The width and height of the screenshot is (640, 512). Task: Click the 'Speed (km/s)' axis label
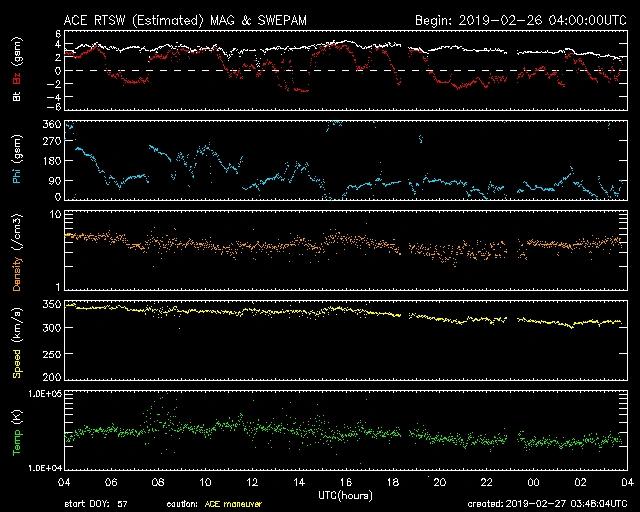click(17, 343)
